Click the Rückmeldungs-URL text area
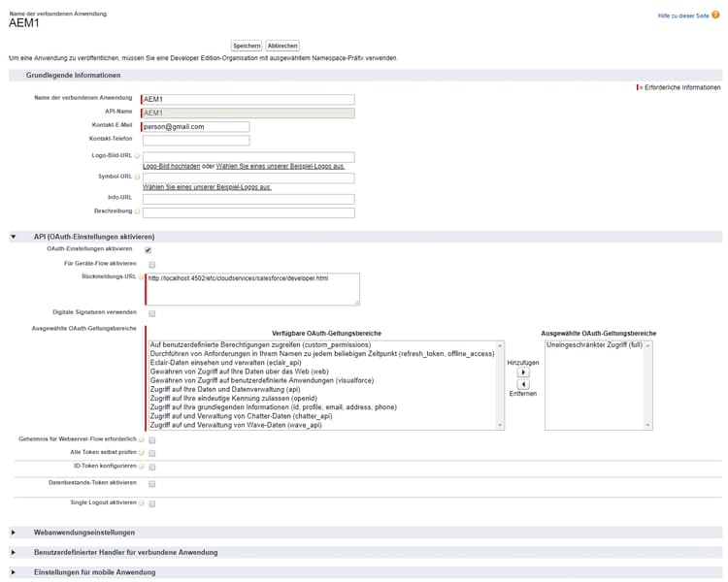The height and width of the screenshot is (582, 728). click(253, 289)
